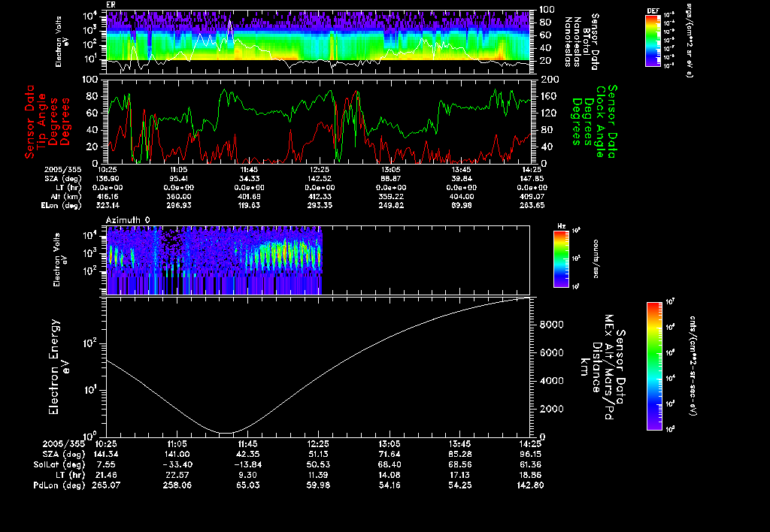Click the SolLat value -13.84

click(x=248, y=465)
